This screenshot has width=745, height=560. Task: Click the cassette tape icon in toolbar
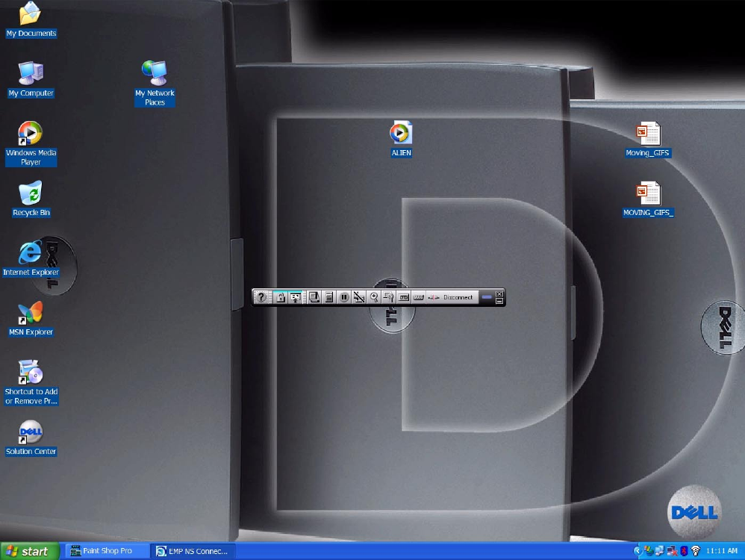point(403,297)
